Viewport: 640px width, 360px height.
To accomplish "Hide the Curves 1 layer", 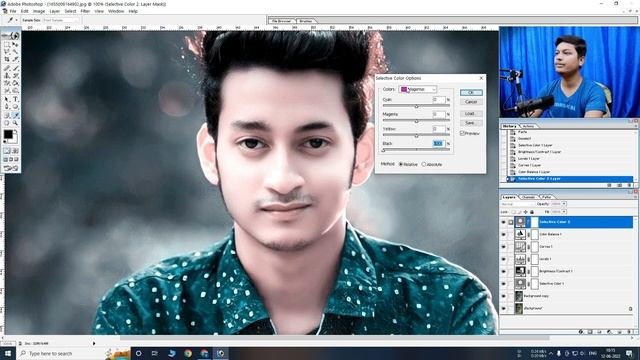I will (x=503, y=247).
